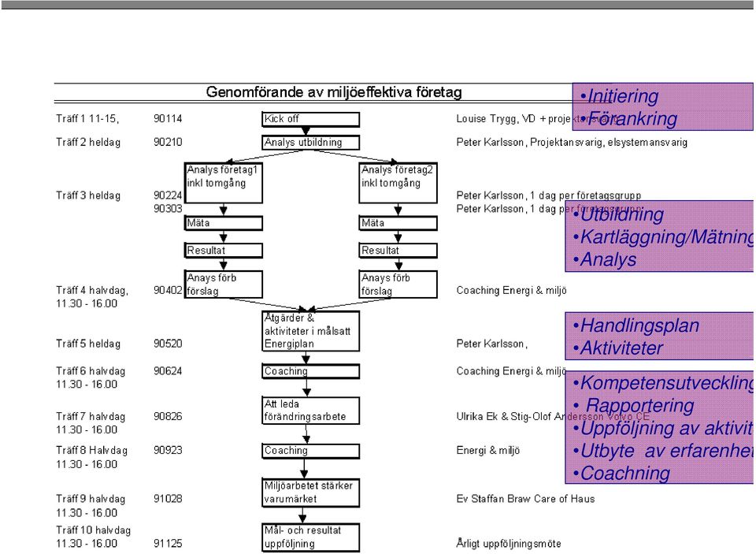Select date code '90624'
The width and height of the screenshot is (756, 554).
pos(168,371)
